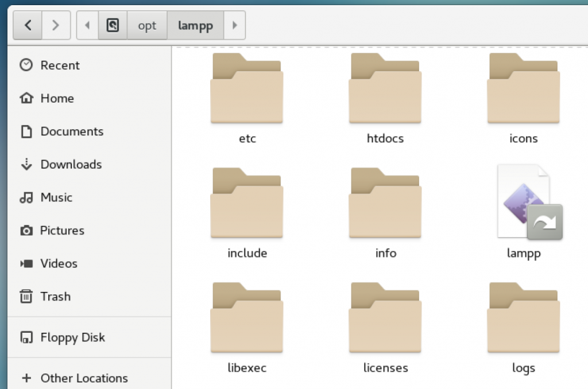Select the lampp path bar button
Screen dimensions: 588x389
point(195,26)
